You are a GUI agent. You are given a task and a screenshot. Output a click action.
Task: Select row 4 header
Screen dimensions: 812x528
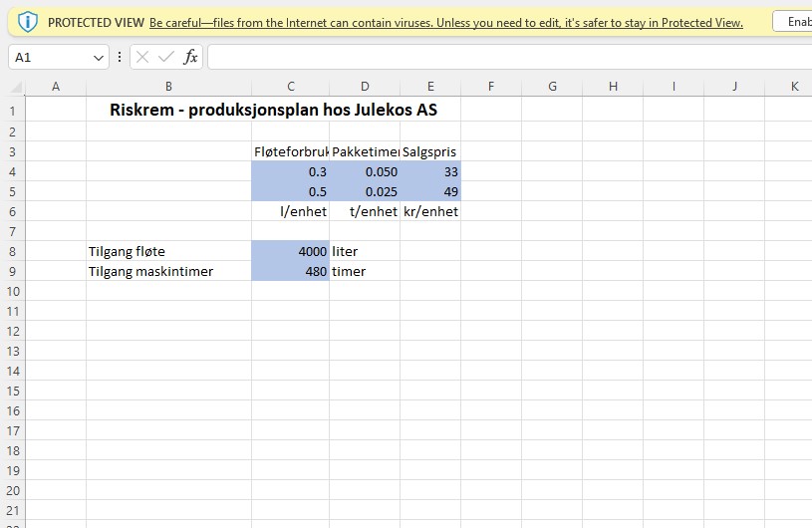point(12,171)
